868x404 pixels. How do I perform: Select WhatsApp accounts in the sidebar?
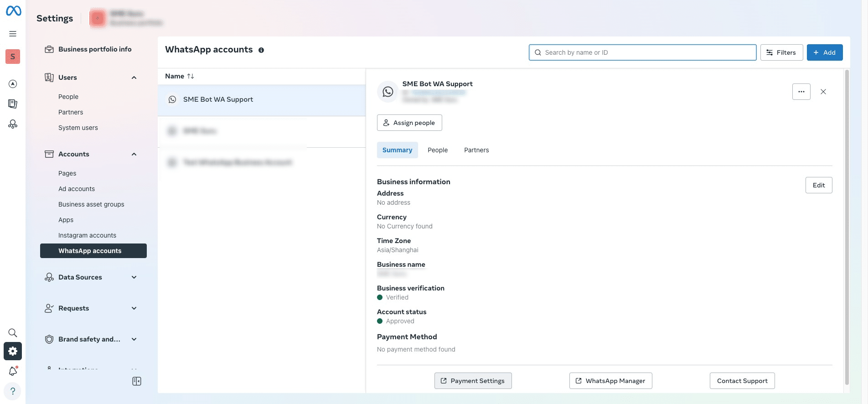[x=93, y=251]
